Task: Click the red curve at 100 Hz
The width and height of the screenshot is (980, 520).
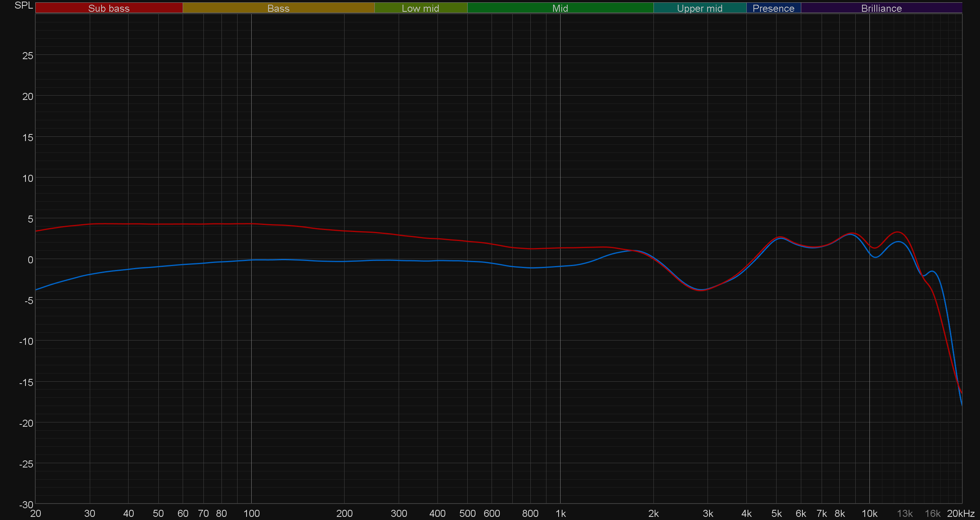Action: [251, 224]
